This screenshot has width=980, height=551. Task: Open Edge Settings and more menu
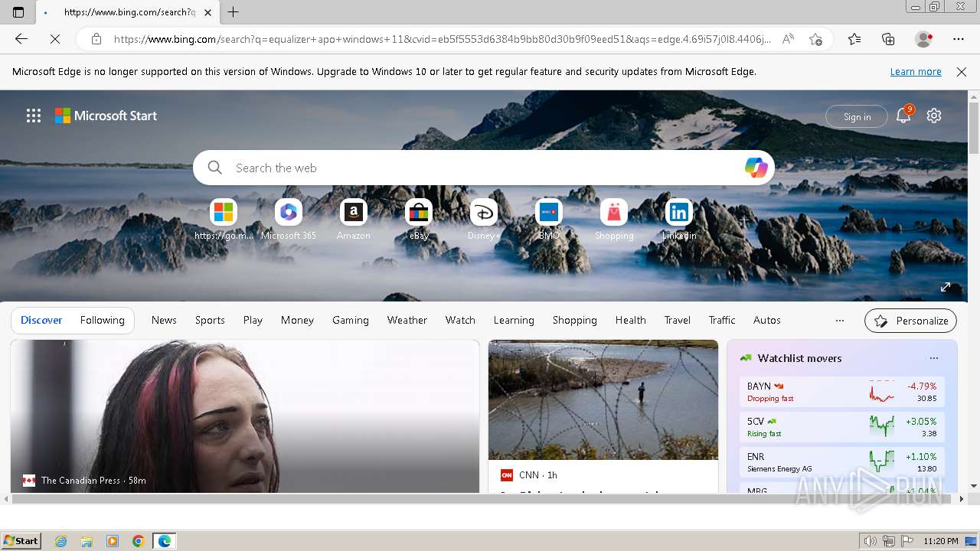click(959, 39)
